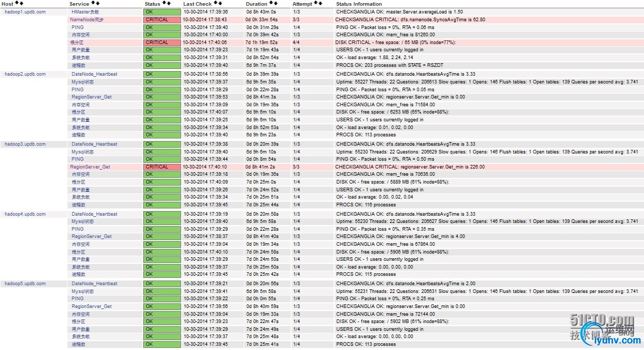Open DateNode_Heartbeat service of hadoop3
Image resolution: width=644 pixels, height=350 pixels.
(x=94, y=144)
